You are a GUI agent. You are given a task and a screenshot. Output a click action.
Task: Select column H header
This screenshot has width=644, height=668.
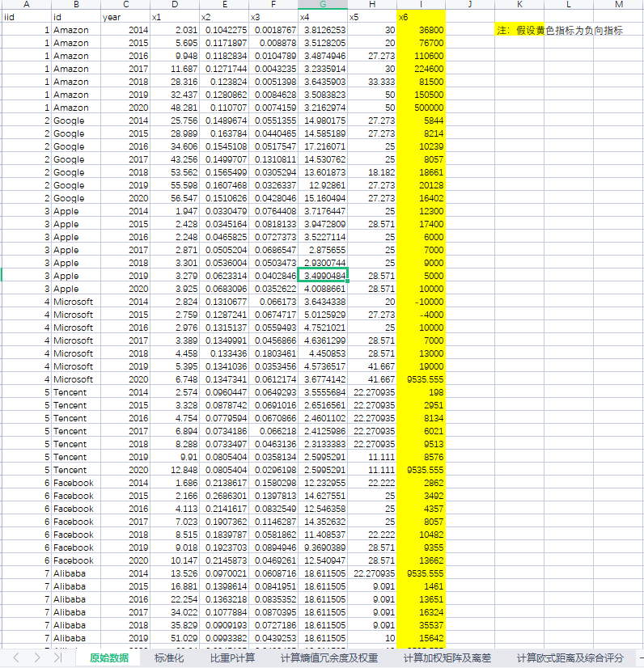point(372,4)
